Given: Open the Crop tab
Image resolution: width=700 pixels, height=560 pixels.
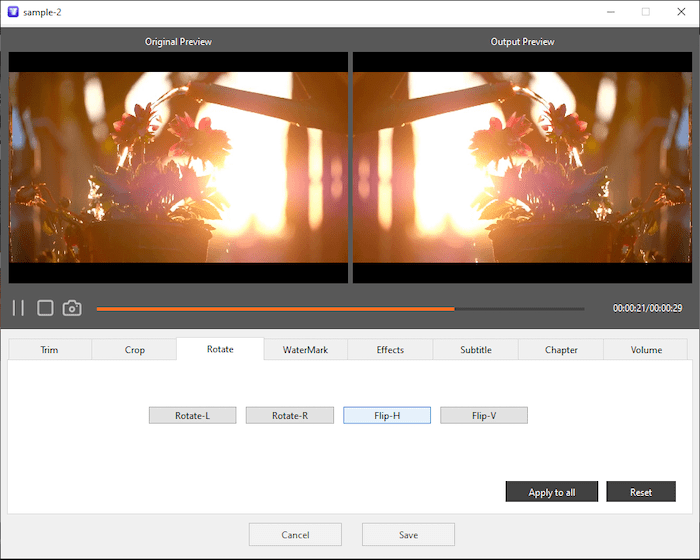Looking at the screenshot, I should tap(135, 350).
